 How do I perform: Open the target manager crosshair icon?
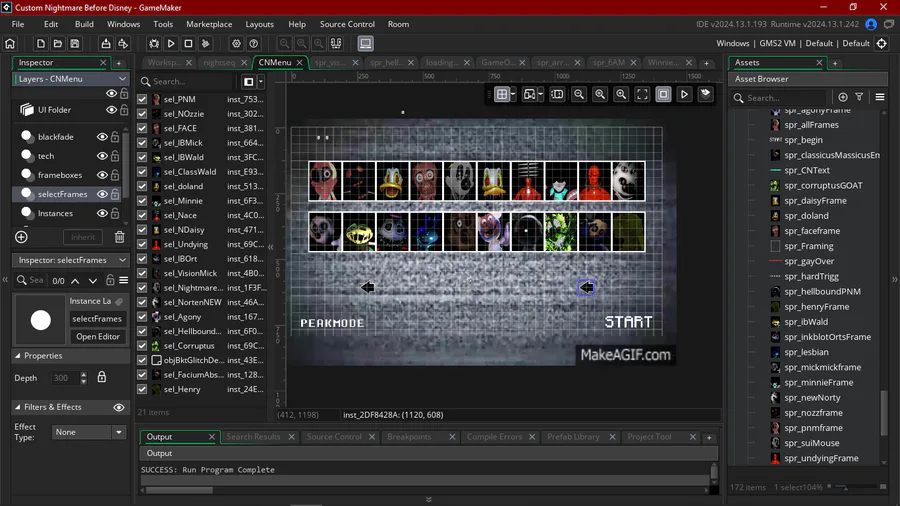click(x=882, y=44)
